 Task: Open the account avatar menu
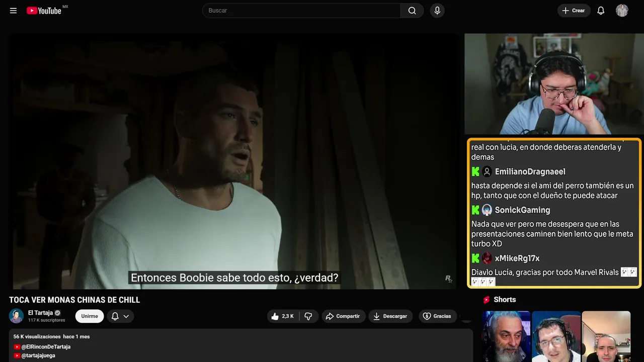(622, 11)
